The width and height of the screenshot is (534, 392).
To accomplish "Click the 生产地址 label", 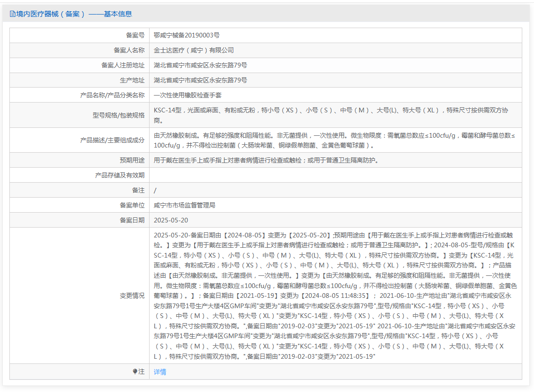I will tap(132, 80).
